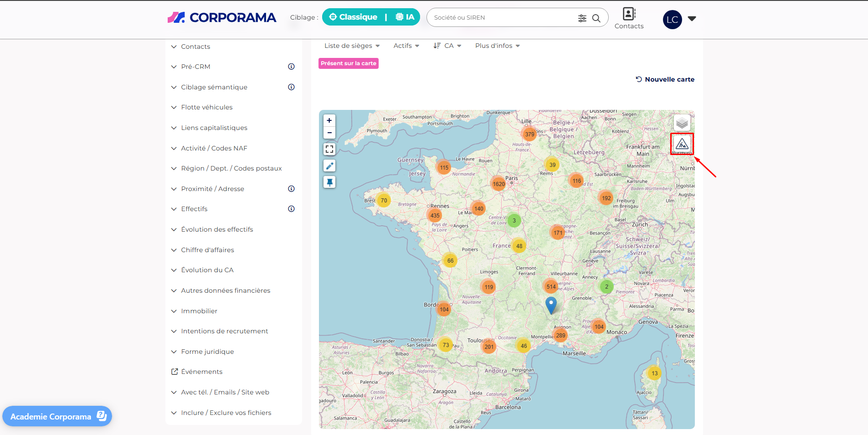This screenshot has width=868, height=435.
Task: Open the Academie Corporama help button
Action: (x=57, y=416)
